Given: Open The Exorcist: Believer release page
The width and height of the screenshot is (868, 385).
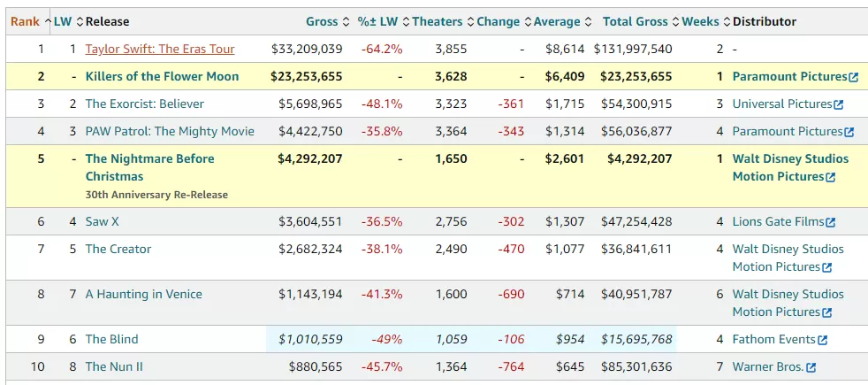Looking at the screenshot, I should (x=144, y=104).
